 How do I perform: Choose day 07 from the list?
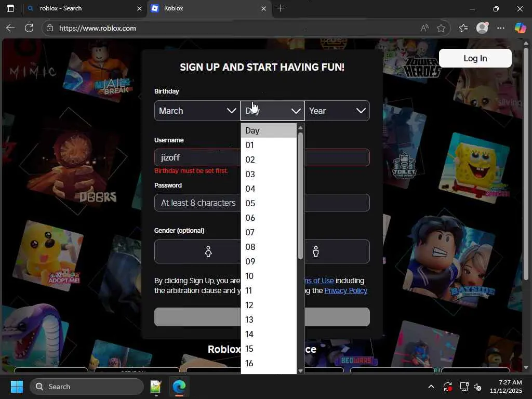(269, 232)
